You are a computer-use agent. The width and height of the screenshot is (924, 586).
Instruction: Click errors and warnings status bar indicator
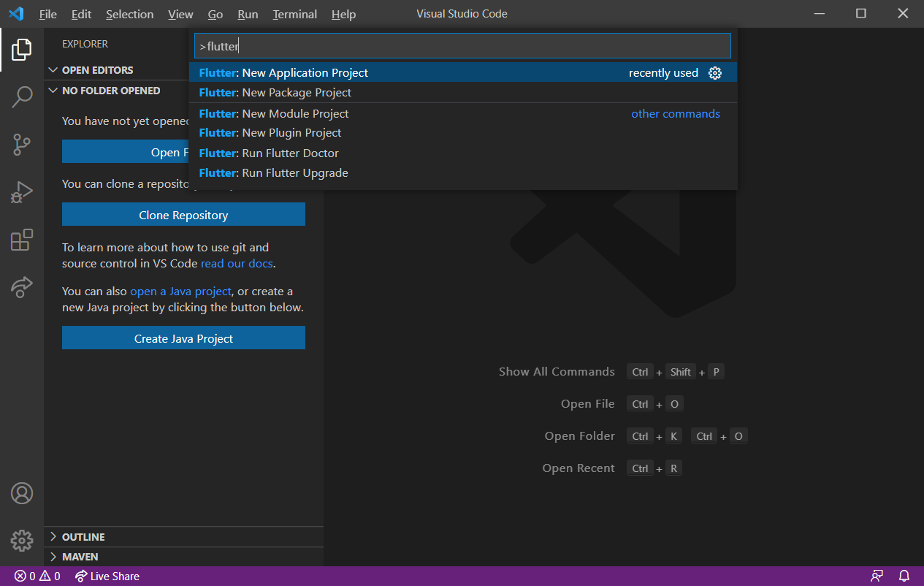point(37,577)
